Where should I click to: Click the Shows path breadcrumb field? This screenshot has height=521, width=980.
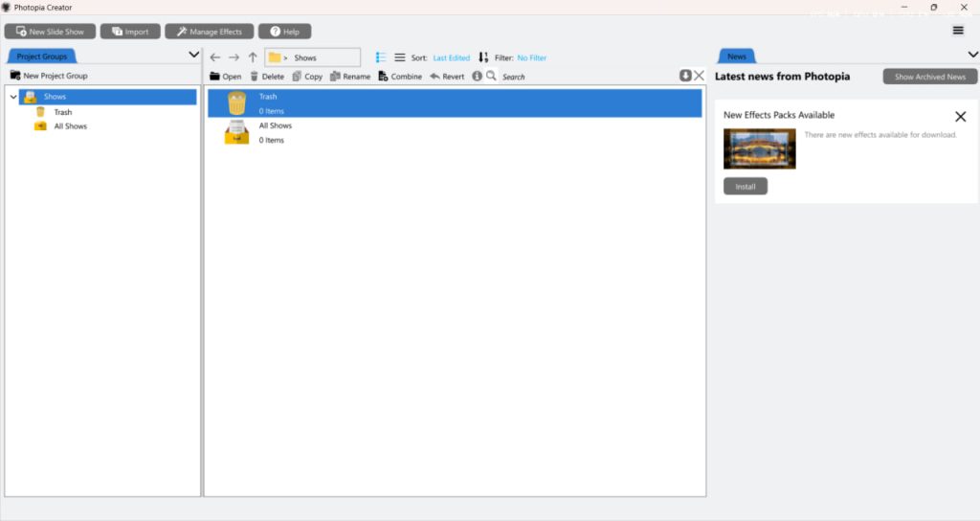pyautogui.click(x=313, y=57)
